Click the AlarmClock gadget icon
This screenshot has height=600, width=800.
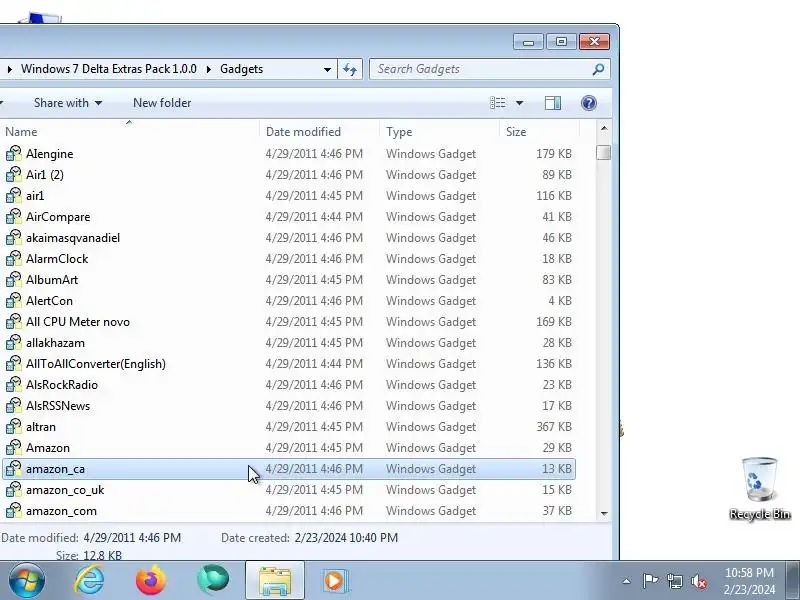tap(14, 259)
